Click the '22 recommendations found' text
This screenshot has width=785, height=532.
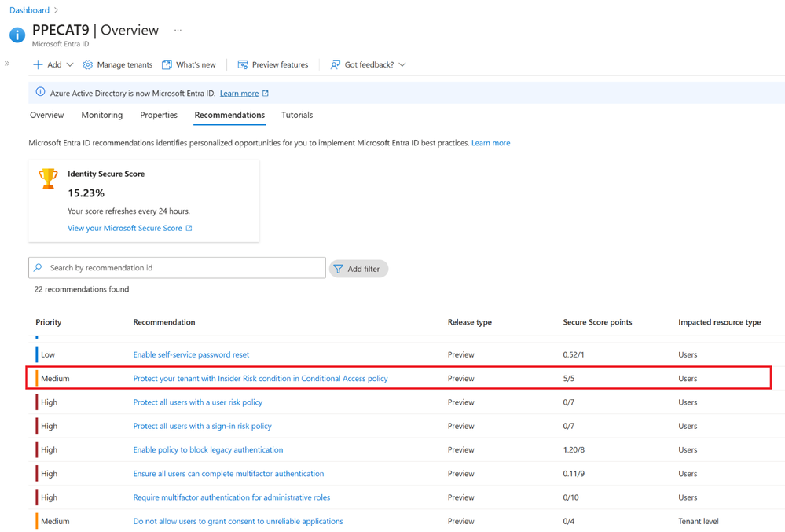[x=82, y=289]
